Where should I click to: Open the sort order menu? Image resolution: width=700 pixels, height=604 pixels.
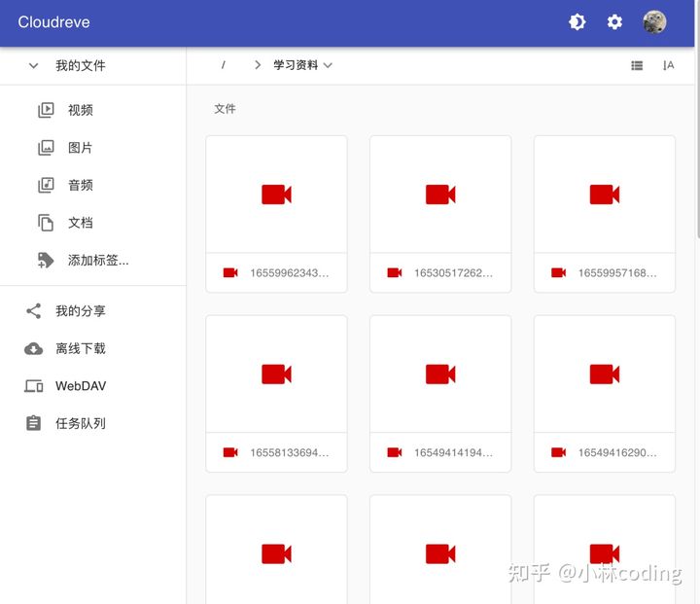pyautogui.click(x=668, y=66)
